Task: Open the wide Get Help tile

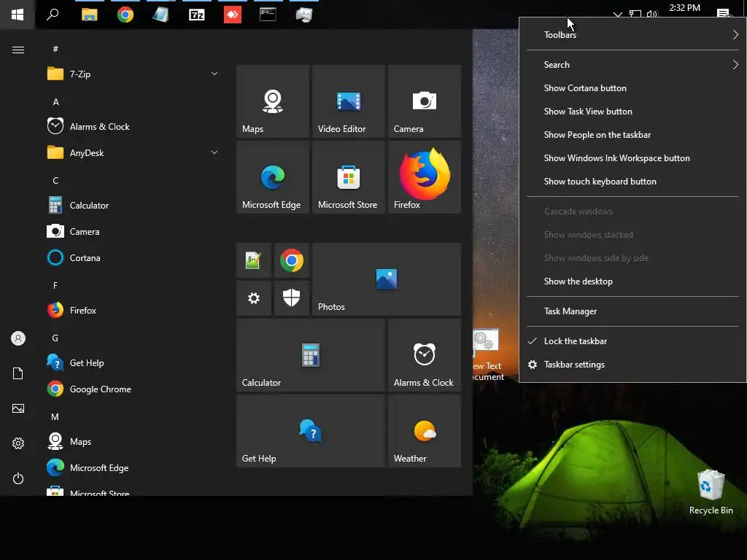Action: tap(311, 431)
